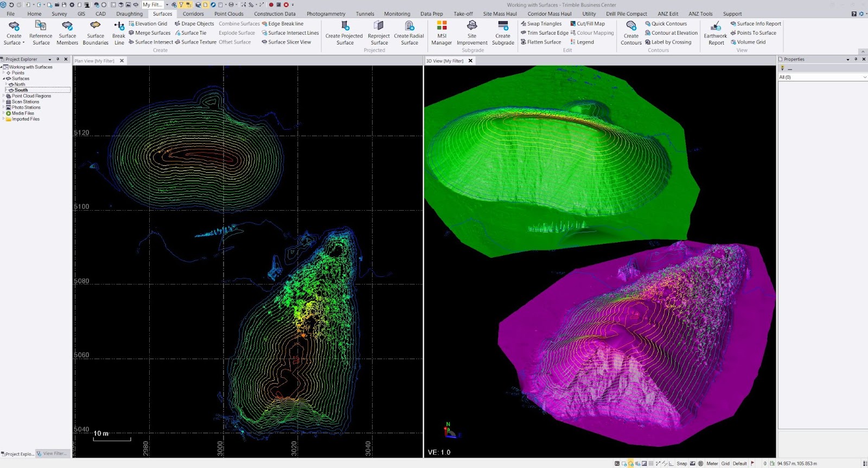Open the My Filter dropdown in toolbar

[167, 5]
